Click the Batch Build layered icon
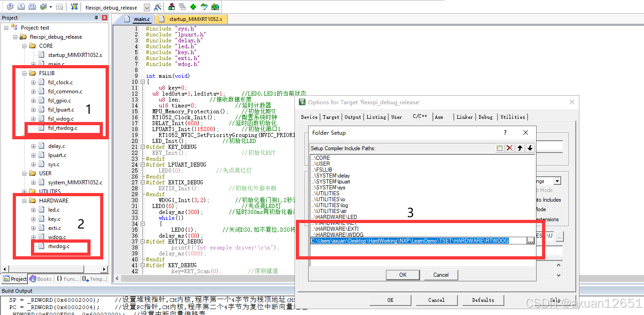644x315 pixels. coord(43,7)
